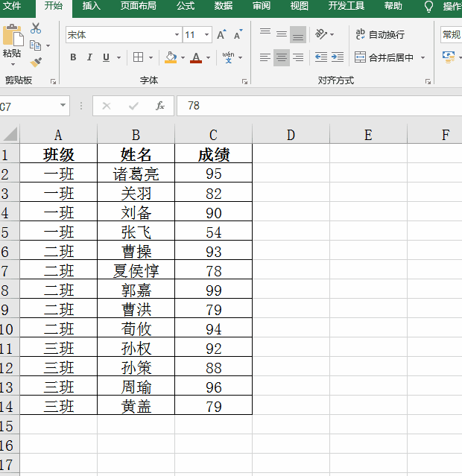This screenshot has width=462, height=476.
Task: Select cell containing 诸葛亮
Action: [x=136, y=174]
